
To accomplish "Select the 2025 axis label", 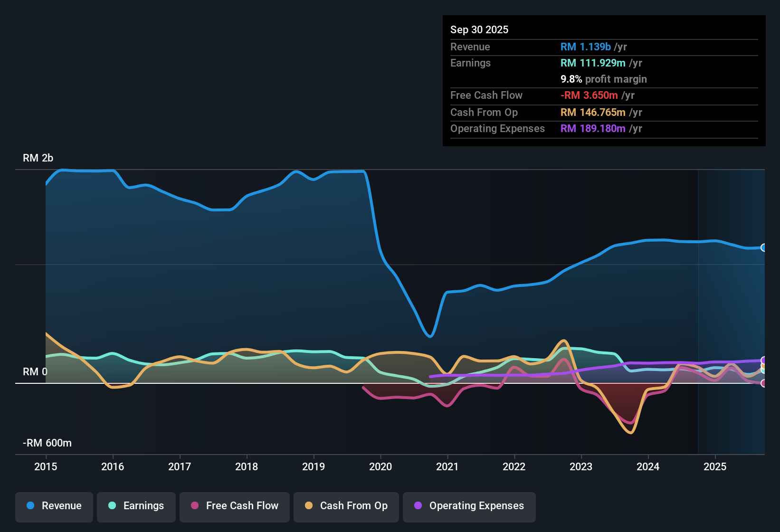I will point(715,467).
